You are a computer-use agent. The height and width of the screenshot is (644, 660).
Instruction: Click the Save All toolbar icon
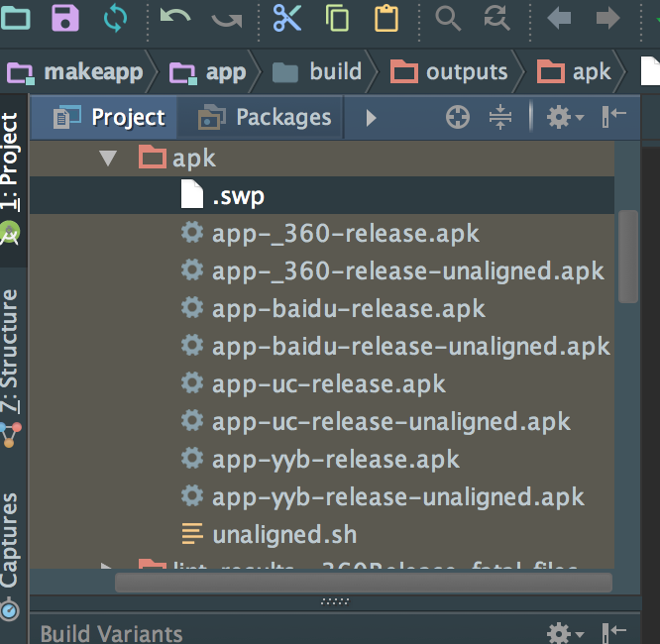(x=65, y=17)
